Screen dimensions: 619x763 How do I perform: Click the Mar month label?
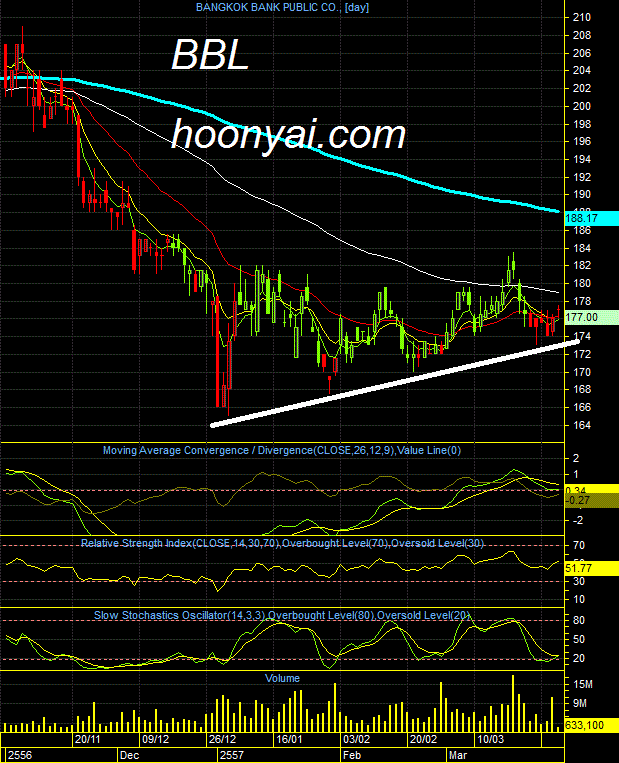tap(458, 756)
